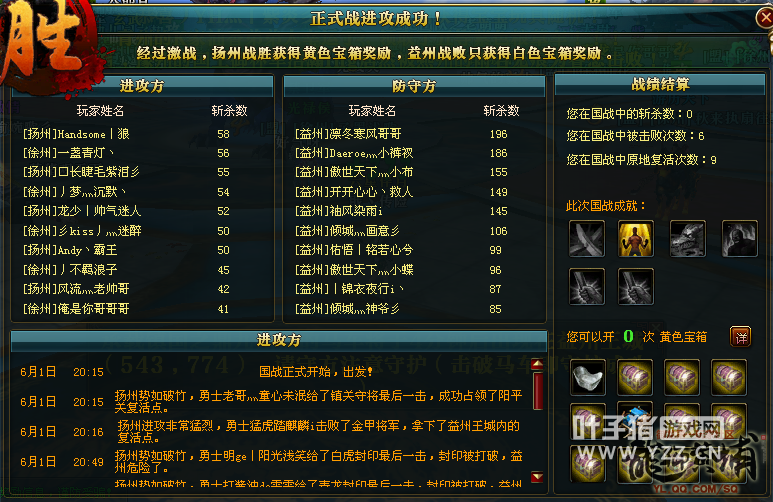Select the first fist-with-sword achievement icon
The height and width of the screenshot is (502, 773).
click(587, 287)
